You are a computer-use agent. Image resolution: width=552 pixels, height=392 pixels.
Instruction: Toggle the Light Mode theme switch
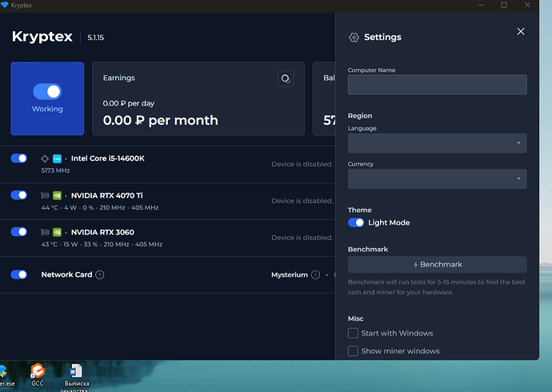[356, 222]
